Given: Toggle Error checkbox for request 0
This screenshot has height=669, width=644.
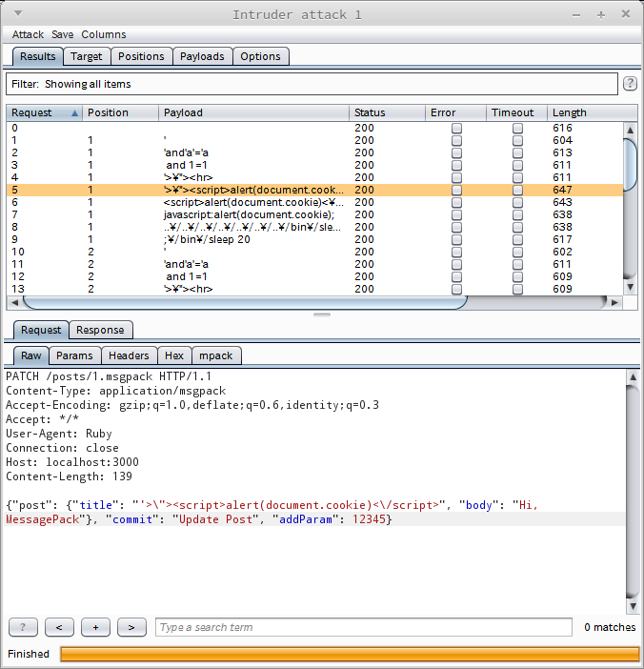Looking at the screenshot, I should click(456, 128).
